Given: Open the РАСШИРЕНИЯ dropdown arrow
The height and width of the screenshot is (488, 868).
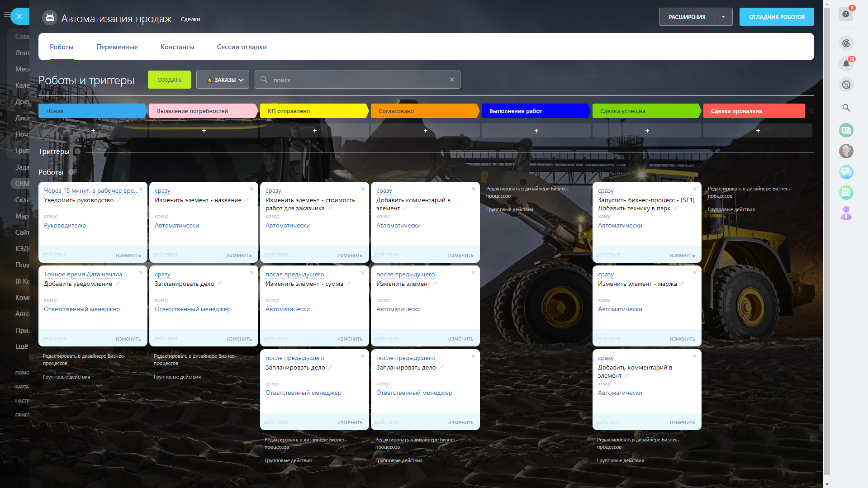Looking at the screenshot, I should point(723,17).
